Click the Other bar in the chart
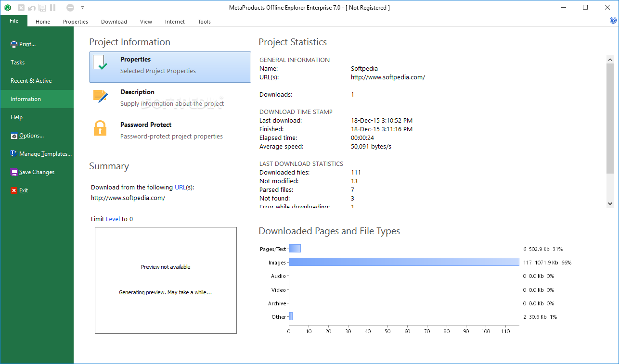The height and width of the screenshot is (364, 619). click(291, 316)
